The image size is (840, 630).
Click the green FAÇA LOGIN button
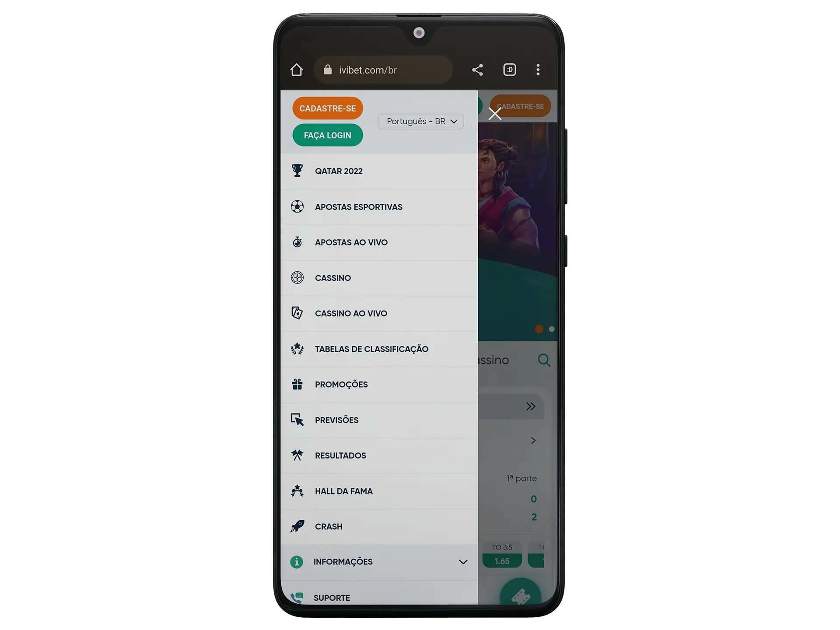coord(327,135)
